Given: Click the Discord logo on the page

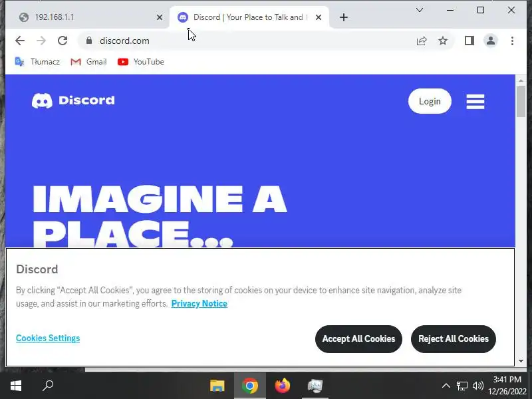Looking at the screenshot, I should (x=73, y=101).
